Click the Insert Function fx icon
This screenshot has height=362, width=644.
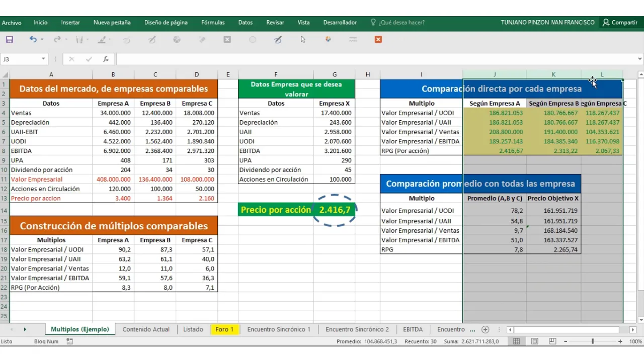(106, 59)
